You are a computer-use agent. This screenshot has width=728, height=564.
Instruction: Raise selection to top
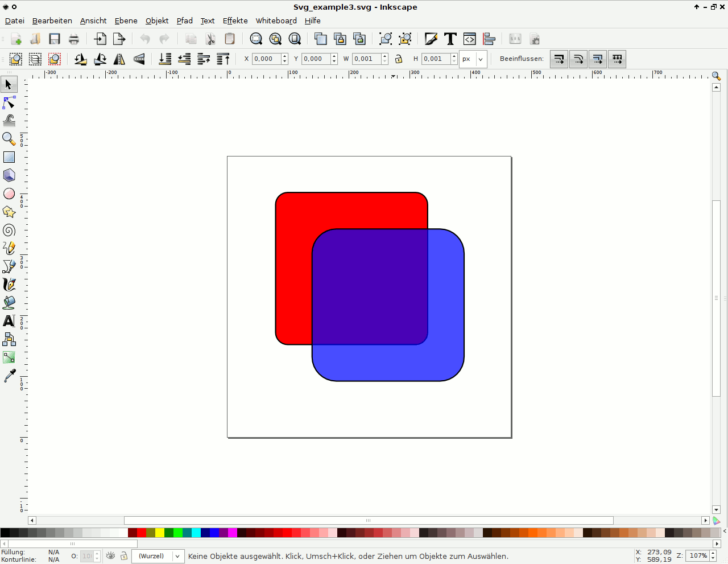223,59
